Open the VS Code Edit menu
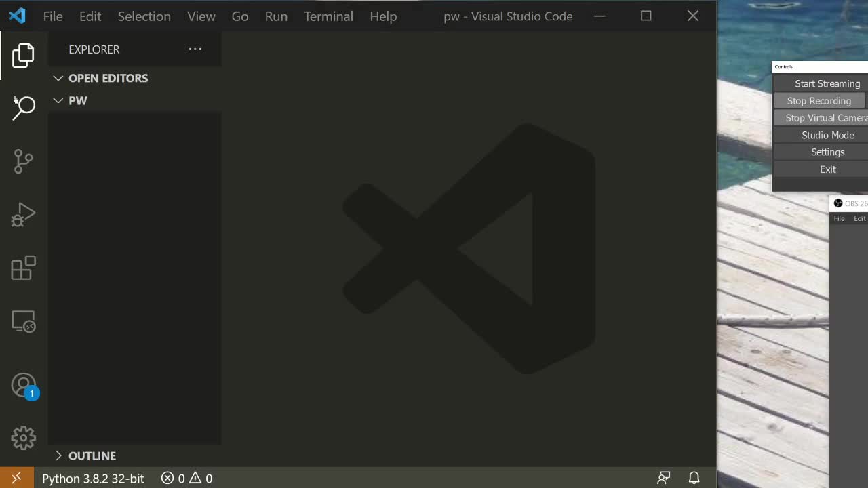The height and width of the screenshot is (488, 868). tap(90, 16)
